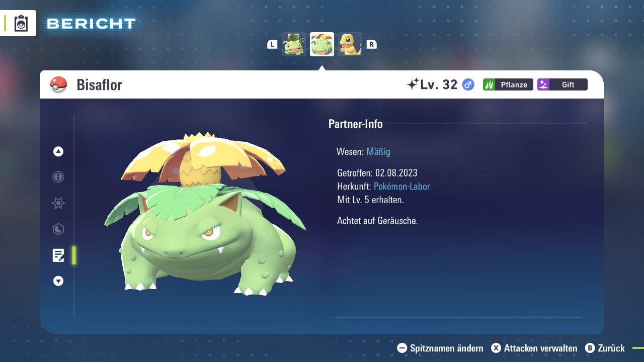Click the Mäßig nature link

click(x=378, y=152)
